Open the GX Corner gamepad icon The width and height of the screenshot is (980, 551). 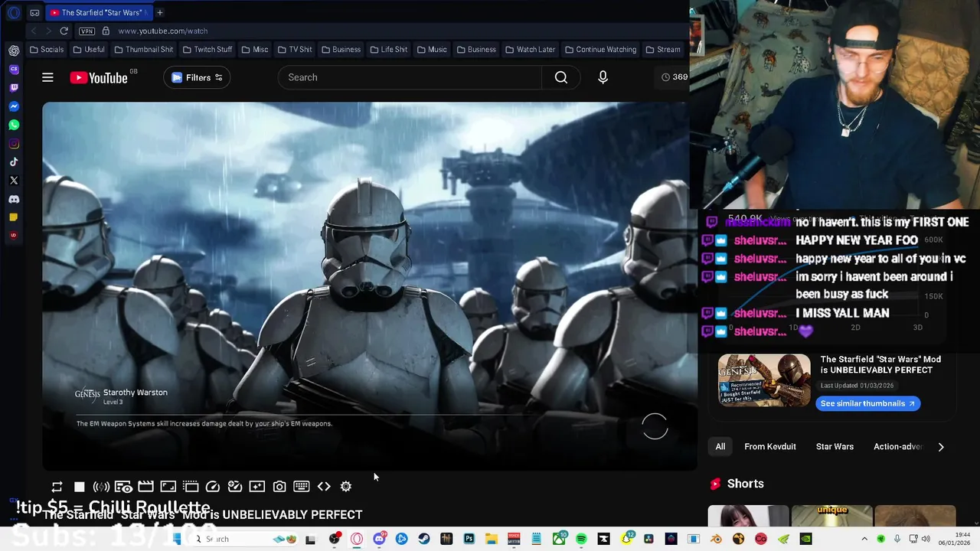[34, 12]
